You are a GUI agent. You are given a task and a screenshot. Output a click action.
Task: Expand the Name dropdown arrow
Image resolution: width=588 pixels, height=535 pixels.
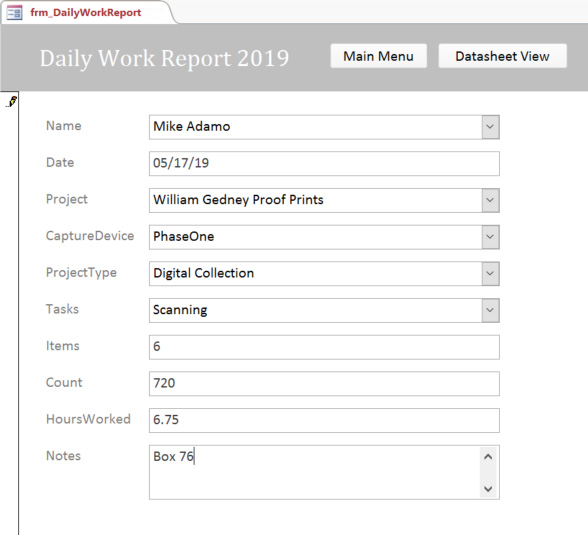click(x=490, y=127)
